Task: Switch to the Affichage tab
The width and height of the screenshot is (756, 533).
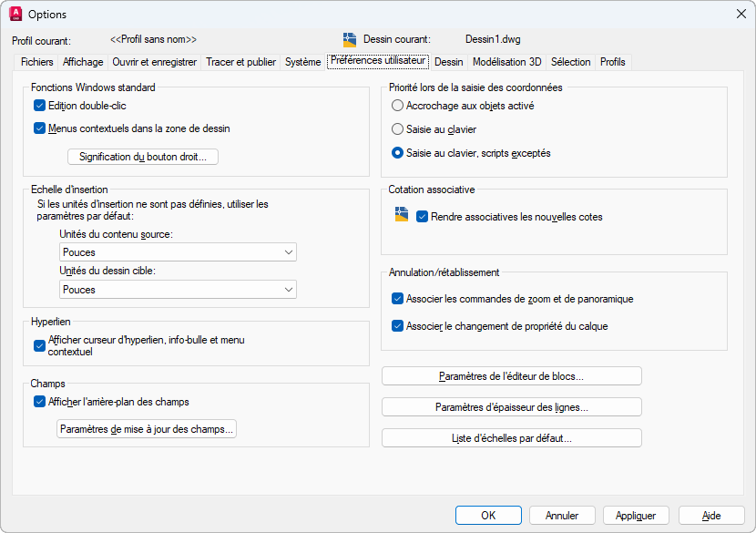Action: [x=83, y=62]
